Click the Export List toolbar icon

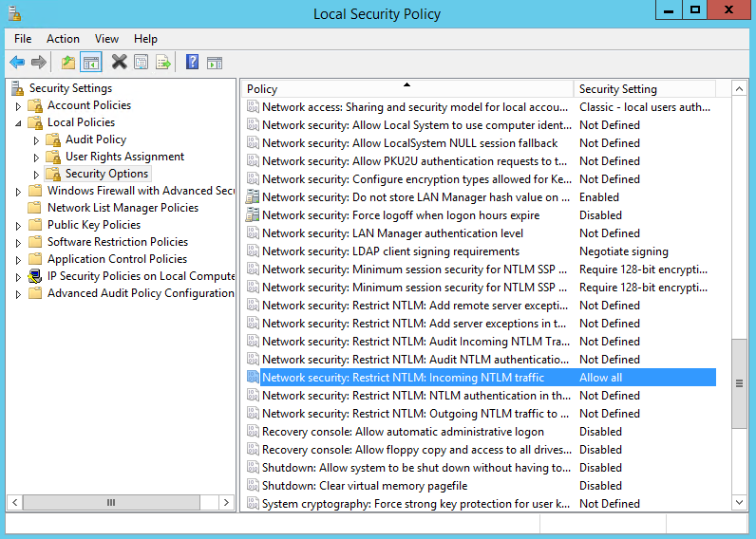coord(163,63)
